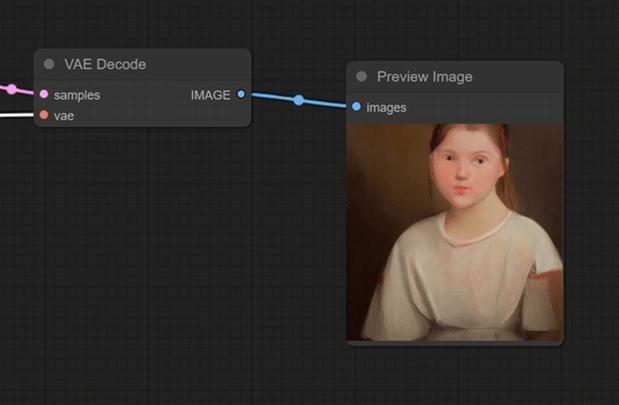Click the generated portrait preview thumbnail
This screenshot has height=405, width=619.
point(454,232)
